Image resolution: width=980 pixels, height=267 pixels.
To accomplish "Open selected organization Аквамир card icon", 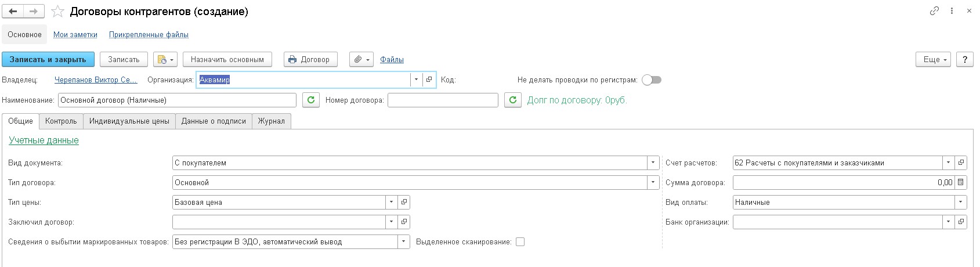I will point(429,80).
